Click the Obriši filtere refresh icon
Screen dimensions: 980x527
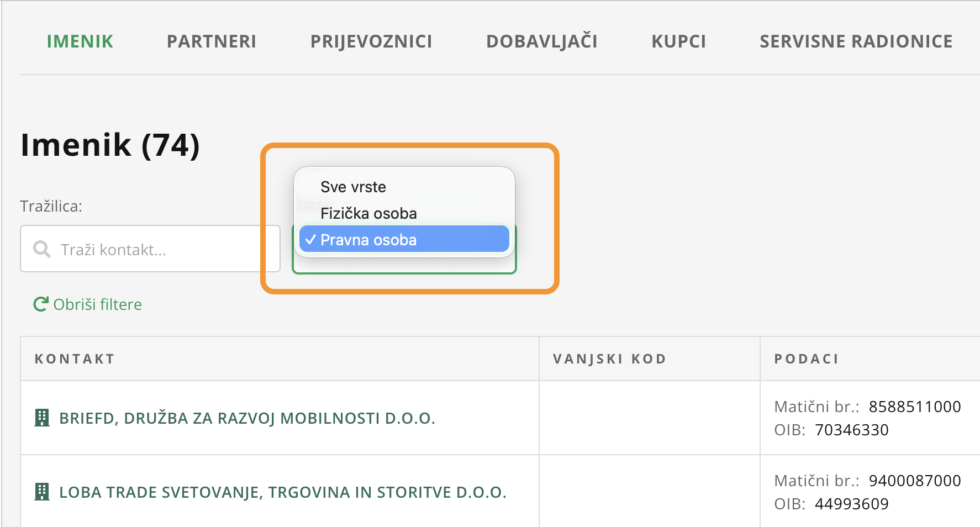point(40,304)
